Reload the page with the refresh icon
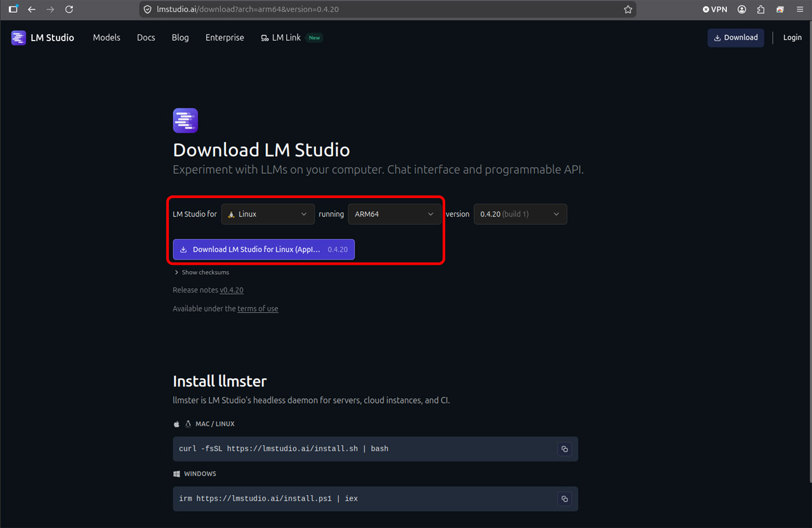Image resolution: width=812 pixels, height=528 pixels. (x=69, y=10)
